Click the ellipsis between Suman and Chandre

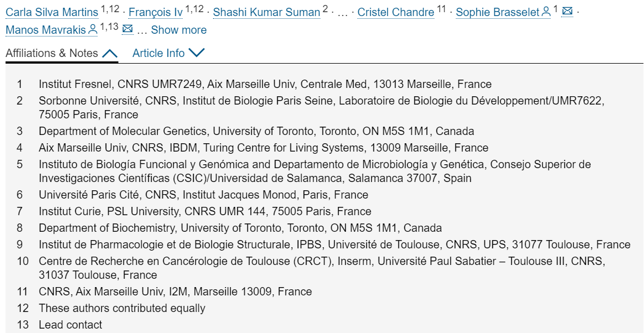pyautogui.click(x=342, y=13)
